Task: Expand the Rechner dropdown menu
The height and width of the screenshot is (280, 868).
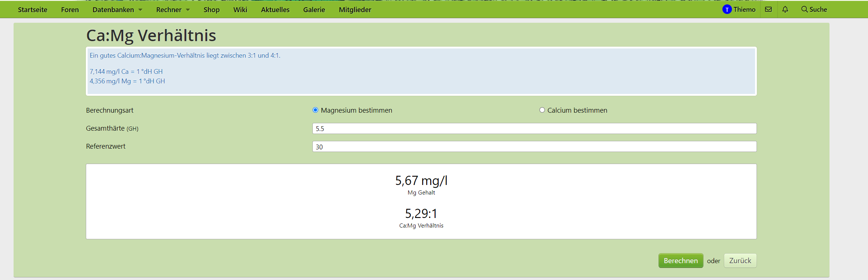Action: point(173,10)
